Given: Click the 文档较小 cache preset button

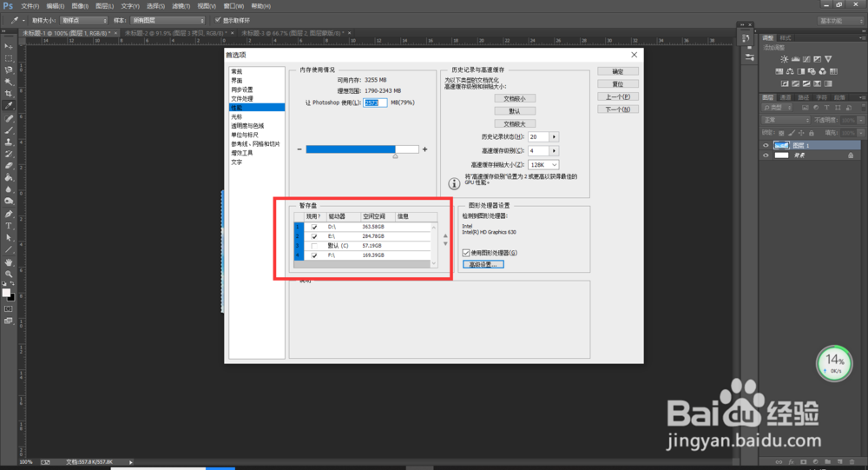Looking at the screenshot, I should pos(514,99).
